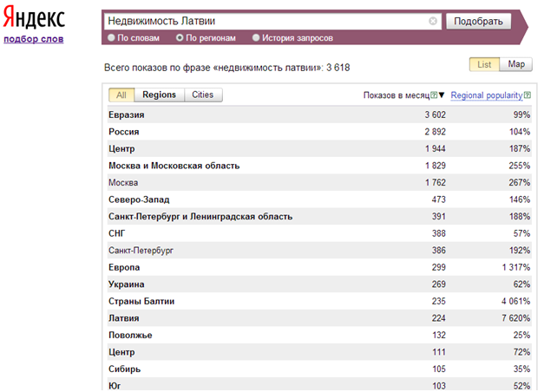Select the Поволжье row
544x392 pixels.
click(319, 336)
